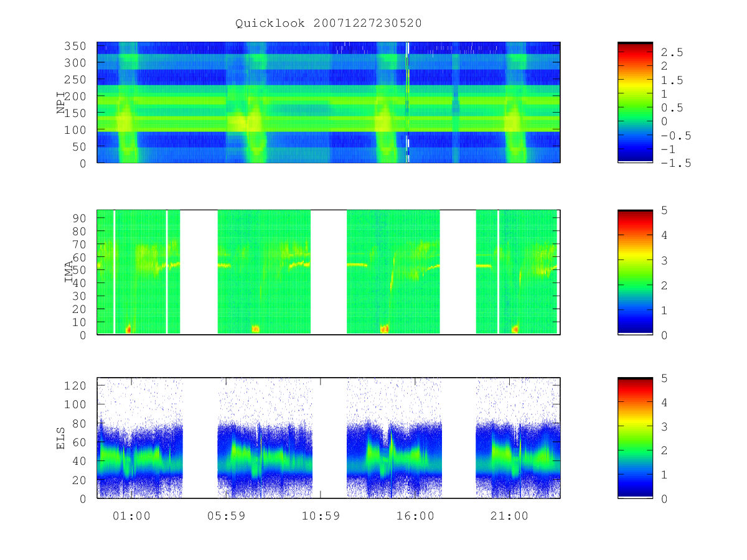The width and height of the screenshot is (747, 560).
Task: Click the NPI axis label
Action: (x=61, y=103)
